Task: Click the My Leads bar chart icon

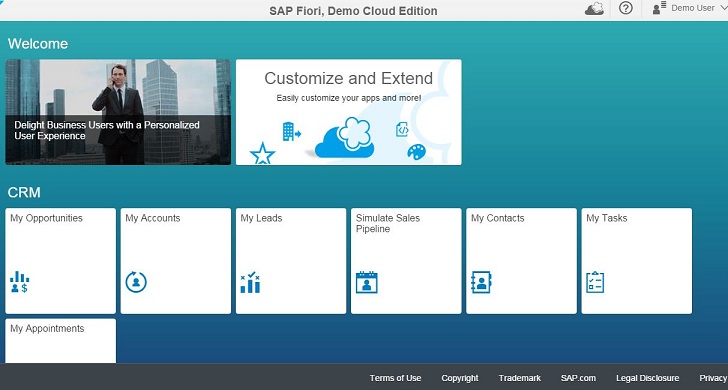Action: point(250,282)
